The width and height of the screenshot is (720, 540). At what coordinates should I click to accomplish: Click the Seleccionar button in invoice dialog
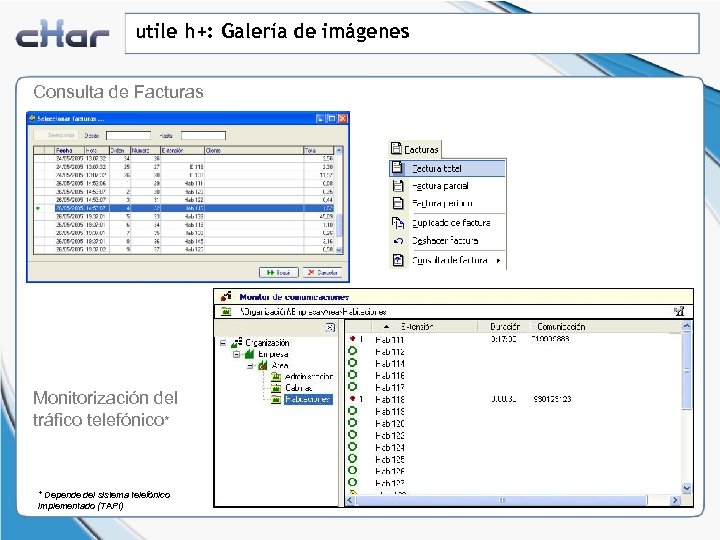pyautogui.click(x=56, y=135)
